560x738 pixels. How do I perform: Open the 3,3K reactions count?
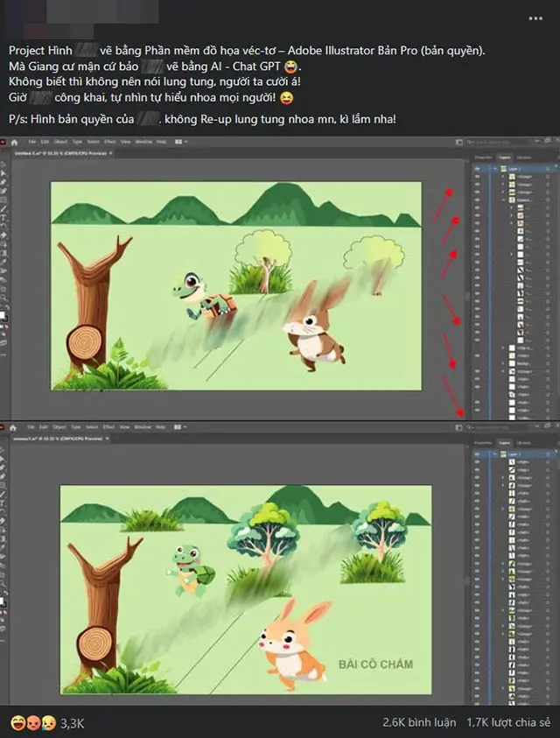72,723
